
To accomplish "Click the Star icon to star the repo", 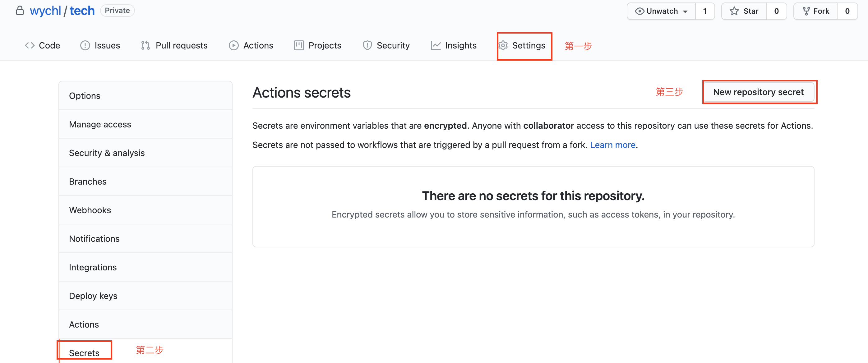I will click(x=734, y=11).
